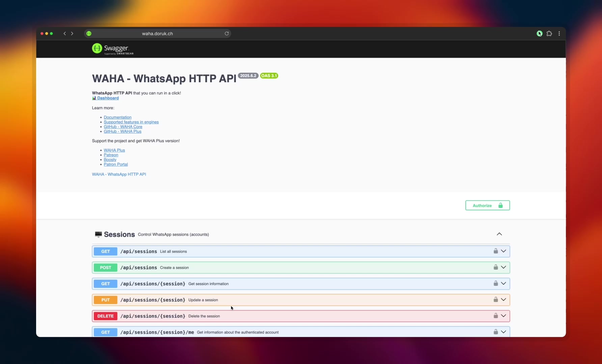The width and height of the screenshot is (602, 364).
Task: Open GitHub - WAHA Core link
Action: click(x=123, y=127)
